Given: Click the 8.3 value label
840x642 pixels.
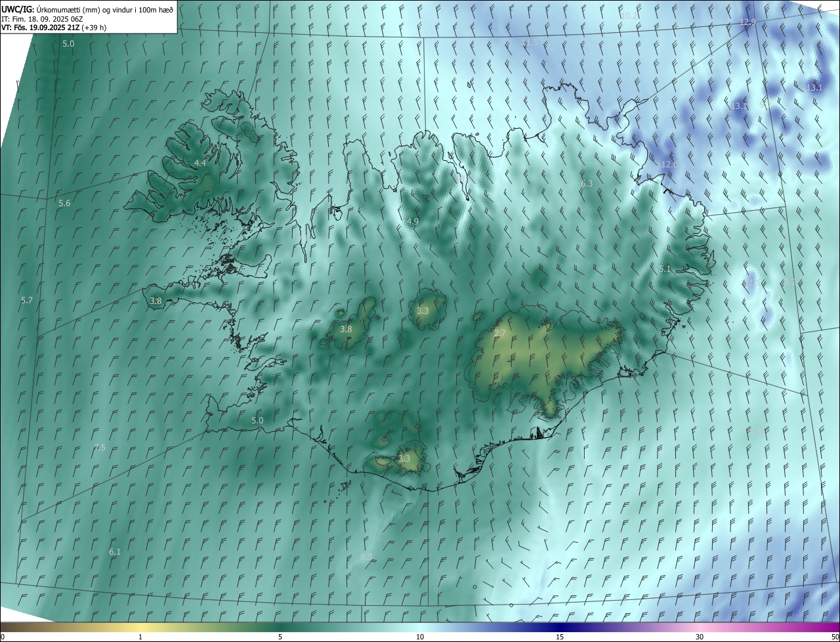Looking at the screenshot, I should coord(366,557).
